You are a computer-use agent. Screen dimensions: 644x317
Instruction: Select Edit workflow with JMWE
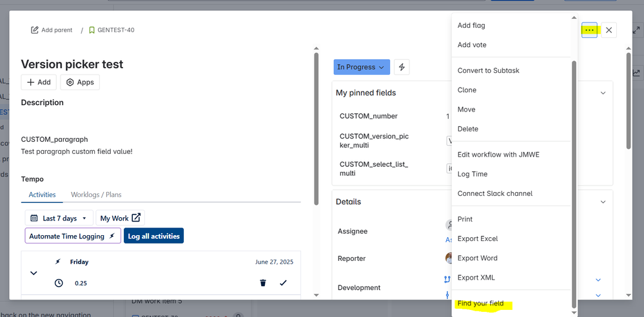[511, 155]
